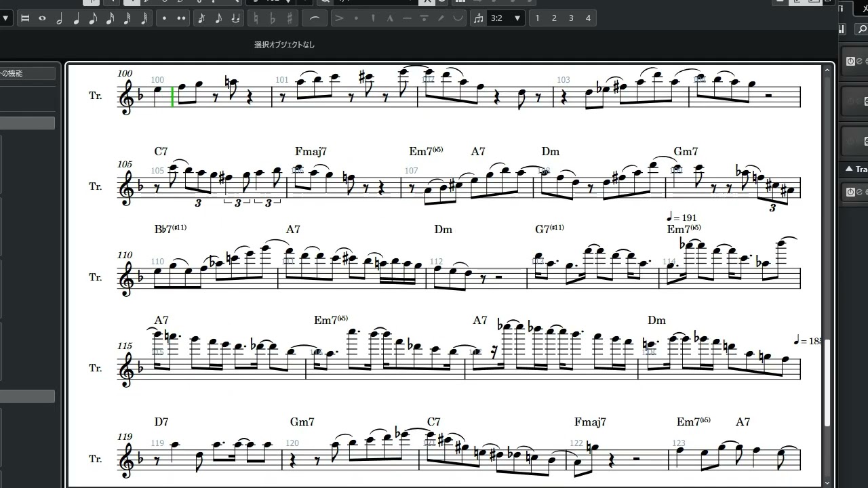Click the 'e' edit icon on top right-panel slot
Image resolution: width=868 pixels, height=488 pixels.
coord(860,61)
